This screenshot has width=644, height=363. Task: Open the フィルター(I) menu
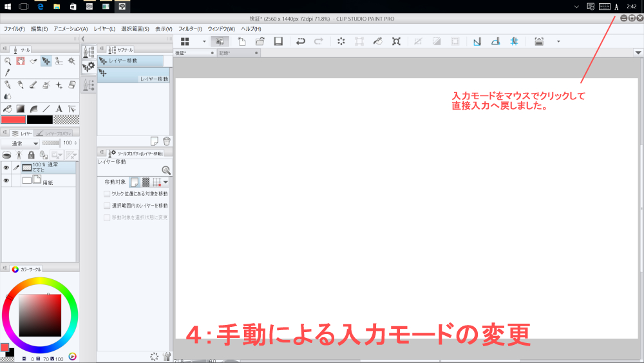(x=190, y=29)
